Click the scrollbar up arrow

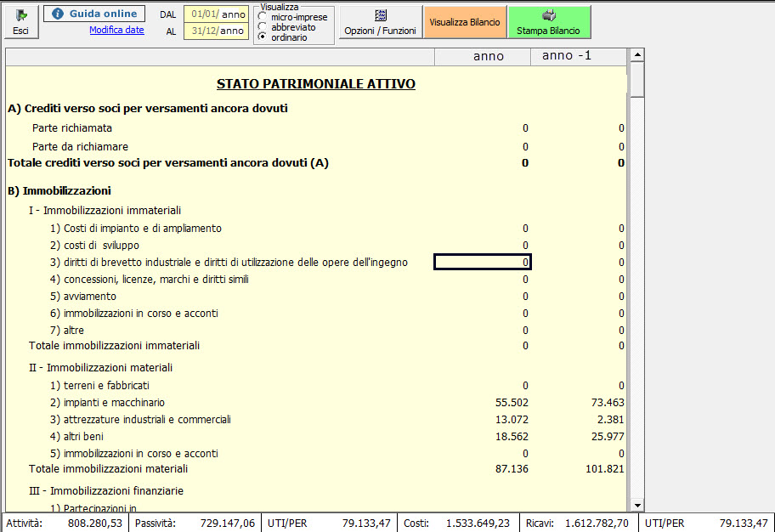pos(636,56)
